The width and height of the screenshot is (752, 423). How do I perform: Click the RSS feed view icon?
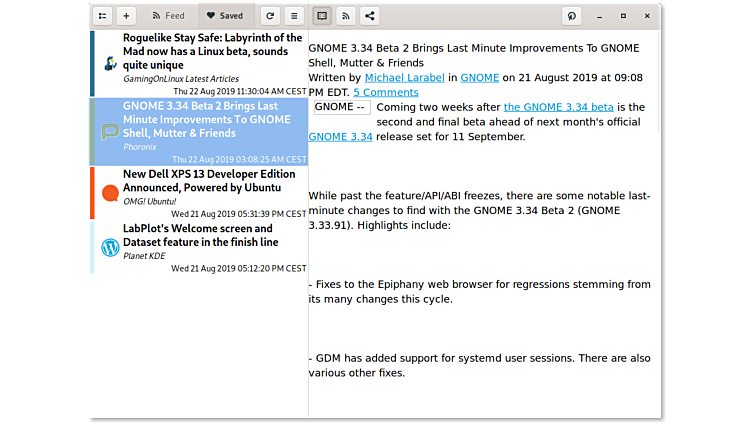point(346,16)
